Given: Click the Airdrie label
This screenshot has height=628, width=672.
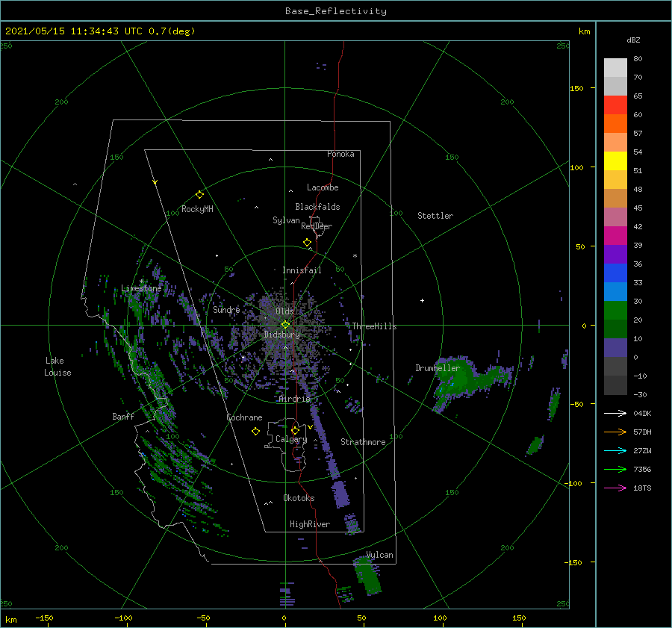Looking at the screenshot, I should click(x=294, y=399).
